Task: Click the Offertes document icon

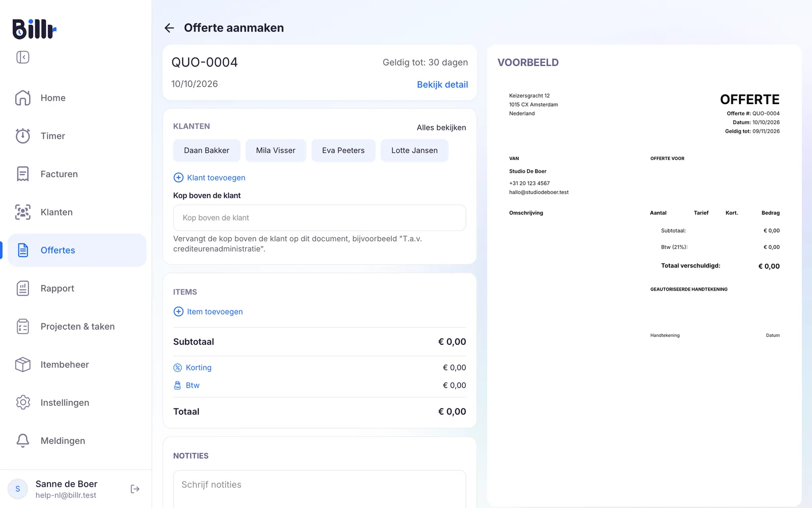Action: click(x=23, y=250)
